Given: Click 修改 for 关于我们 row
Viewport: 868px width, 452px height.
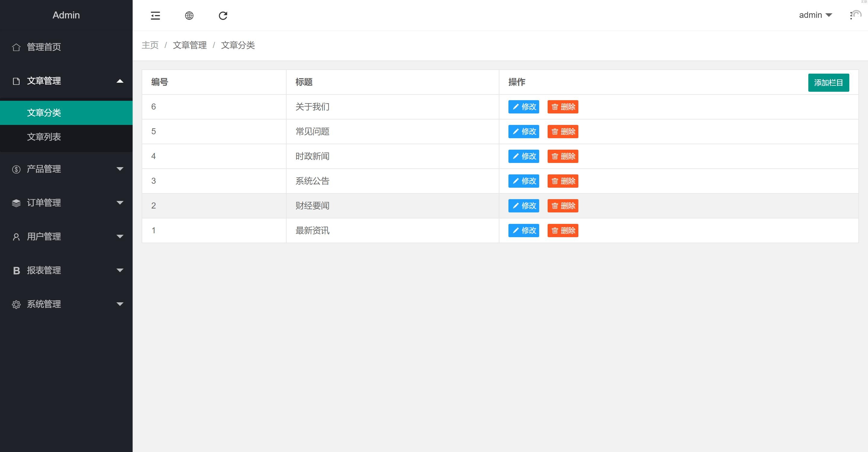Looking at the screenshot, I should (x=524, y=107).
